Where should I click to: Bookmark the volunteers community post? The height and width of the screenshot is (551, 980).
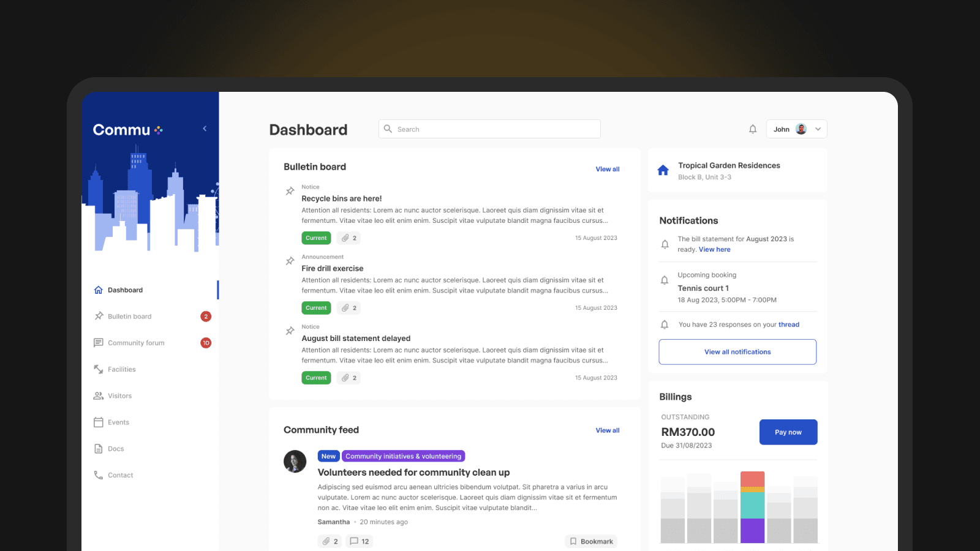click(591, 541)
